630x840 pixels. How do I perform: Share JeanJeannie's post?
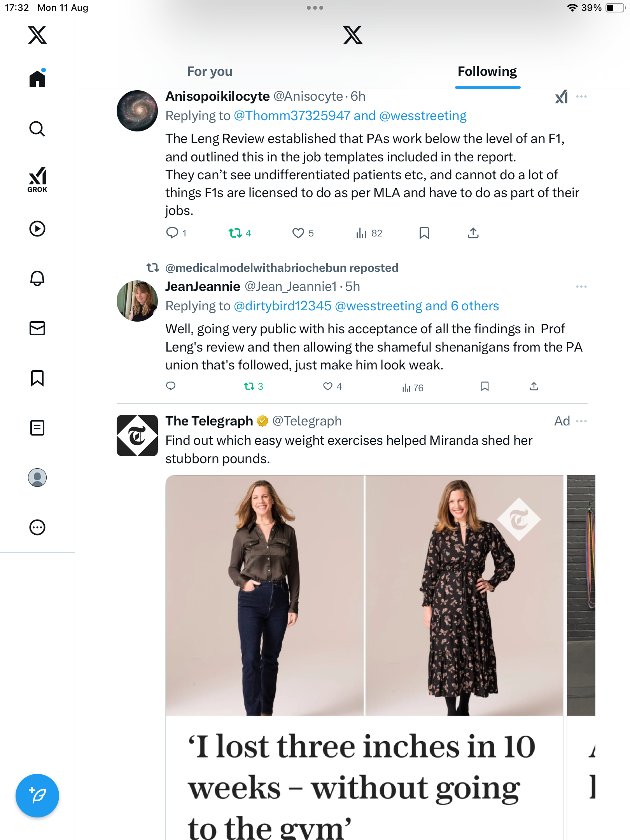click(x=534, y=386)
